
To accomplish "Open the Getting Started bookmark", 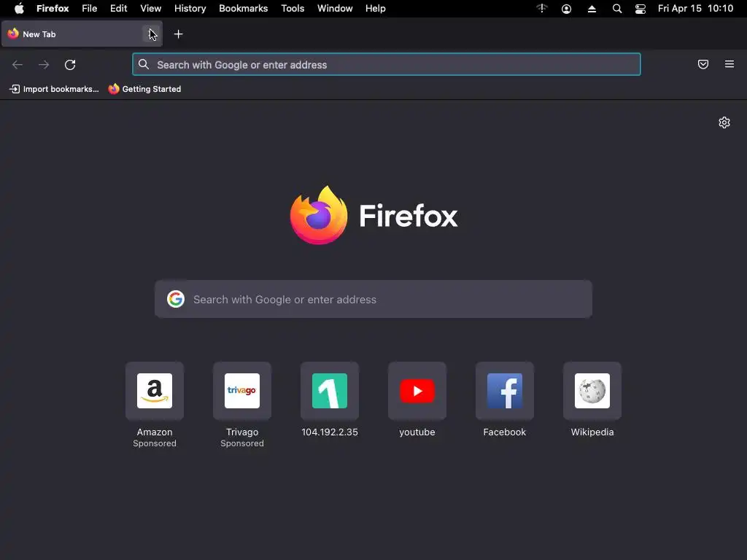I will [144, 89].
